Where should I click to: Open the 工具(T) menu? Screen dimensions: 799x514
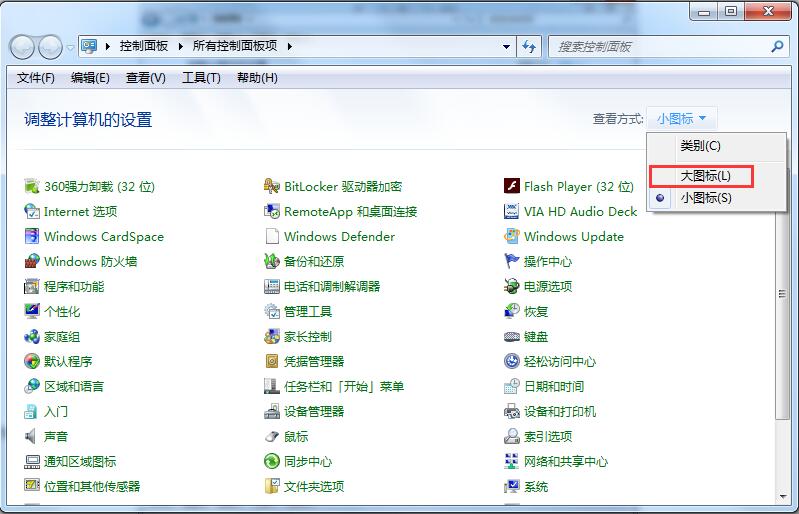click(x=201, y=78)
